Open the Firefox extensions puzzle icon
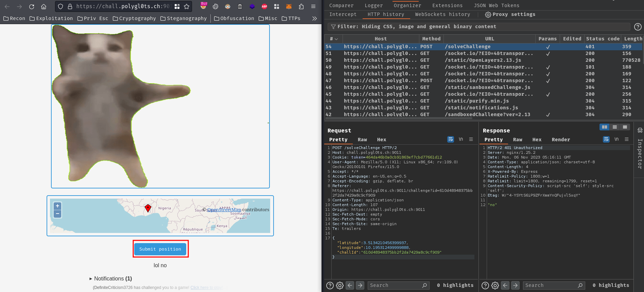The height and width of the screenshot is (292, 644). tap(301, 6)
